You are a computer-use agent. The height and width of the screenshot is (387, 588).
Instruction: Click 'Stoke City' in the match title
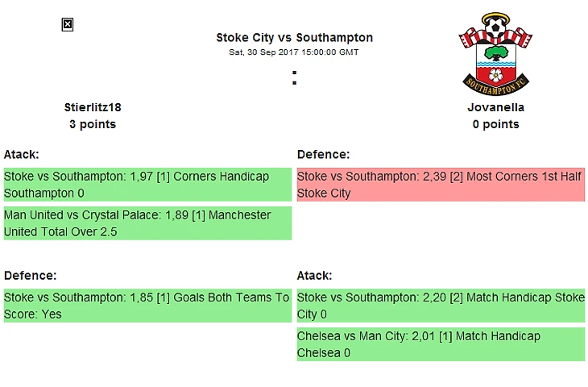(242, 38)
